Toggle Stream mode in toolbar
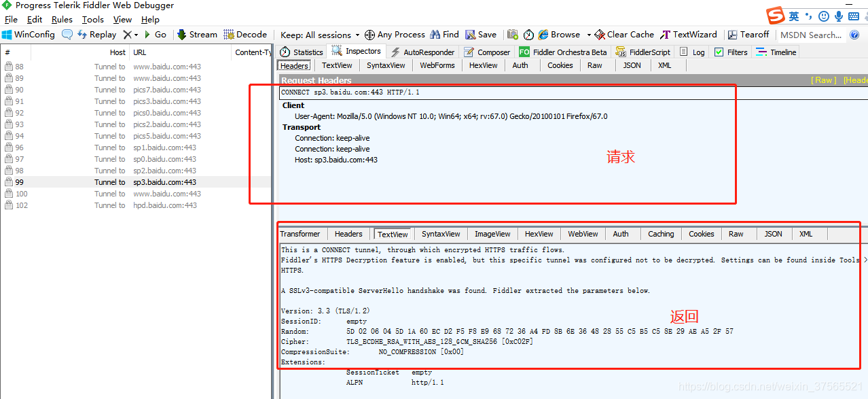 197,35
